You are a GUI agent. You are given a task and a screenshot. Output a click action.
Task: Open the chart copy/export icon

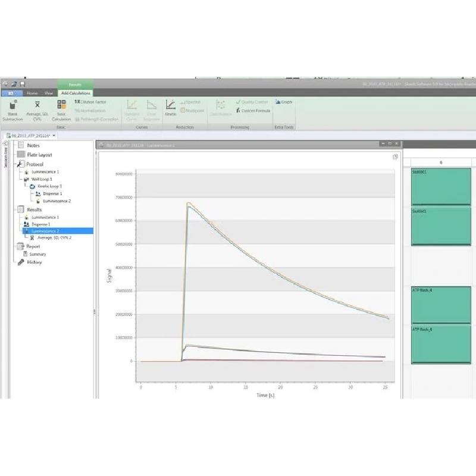point(395,157)
